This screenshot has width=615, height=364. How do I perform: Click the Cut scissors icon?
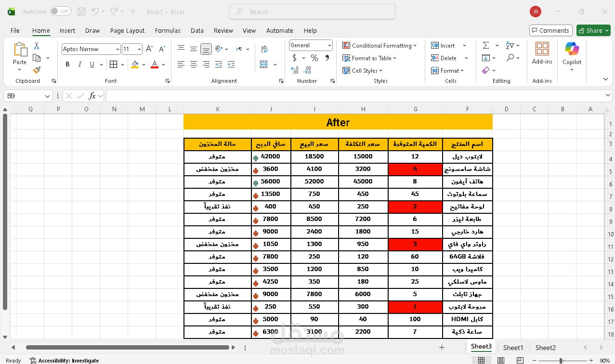click(37, 46)
